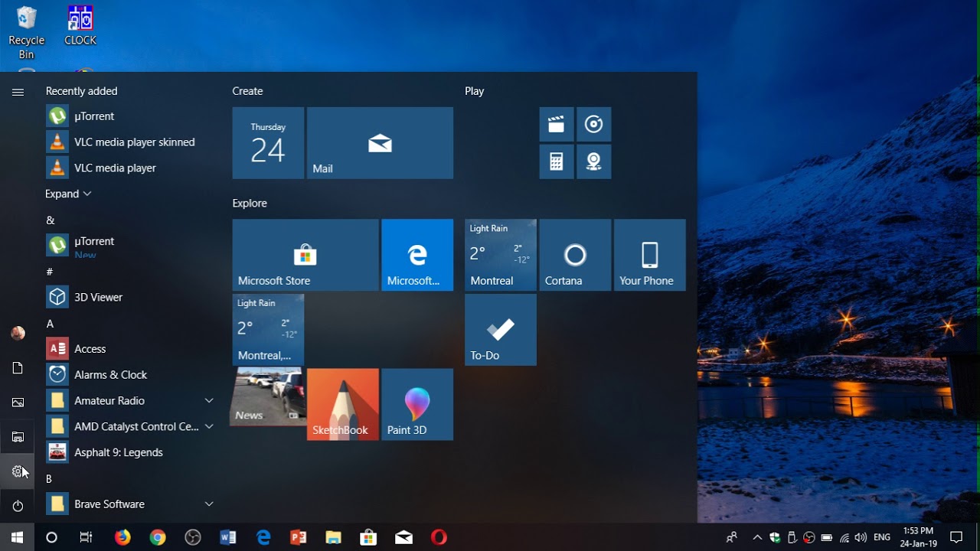
Task: Open the Movies & TV small tile
Action: click(557, 124)
